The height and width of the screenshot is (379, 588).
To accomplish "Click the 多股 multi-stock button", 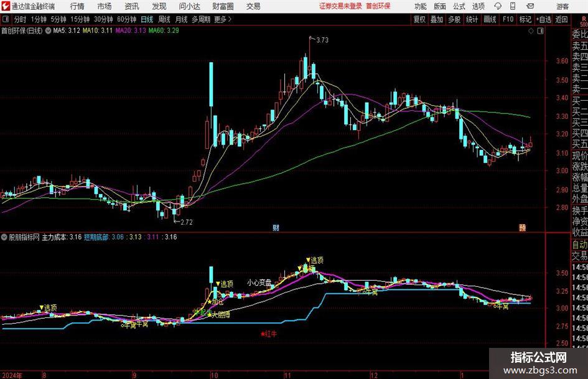I will 454,19.
